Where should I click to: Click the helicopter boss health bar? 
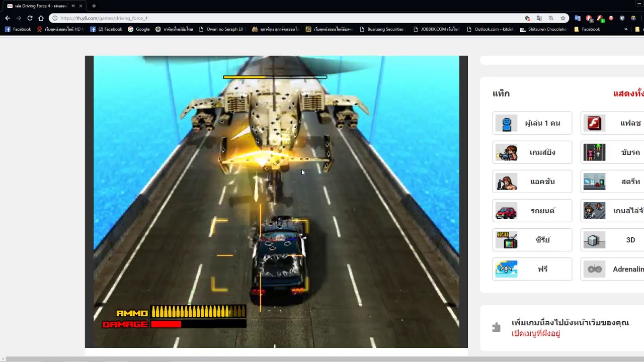tap(275, 77)
